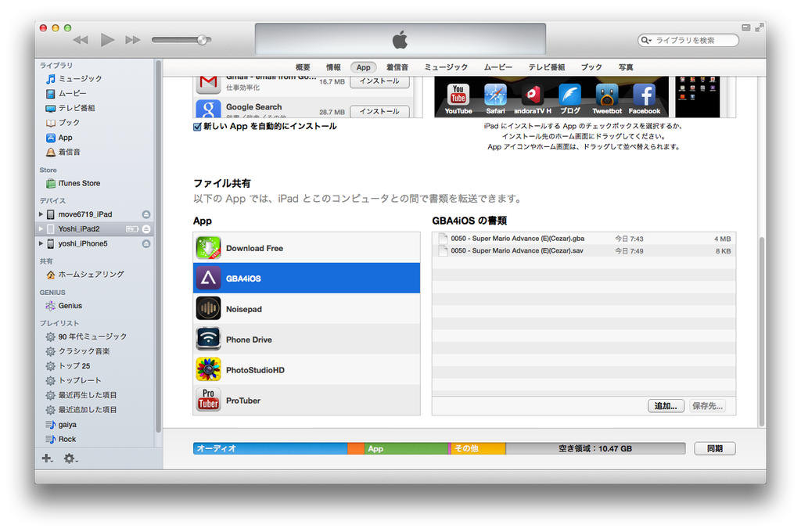Screen dimensions: 801x532
Task: Switch to the 情報 tab
Action: pyautogui.click(x=333, y=67)
